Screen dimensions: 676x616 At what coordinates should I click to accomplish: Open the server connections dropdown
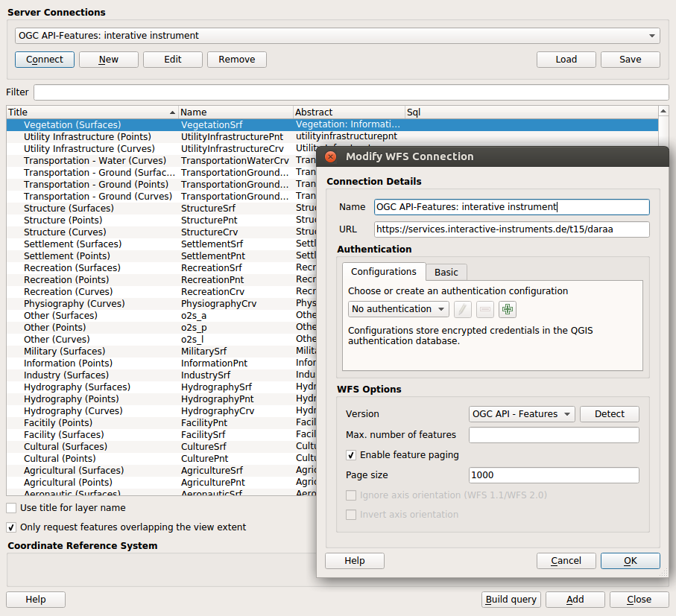[x=337, y=36]
